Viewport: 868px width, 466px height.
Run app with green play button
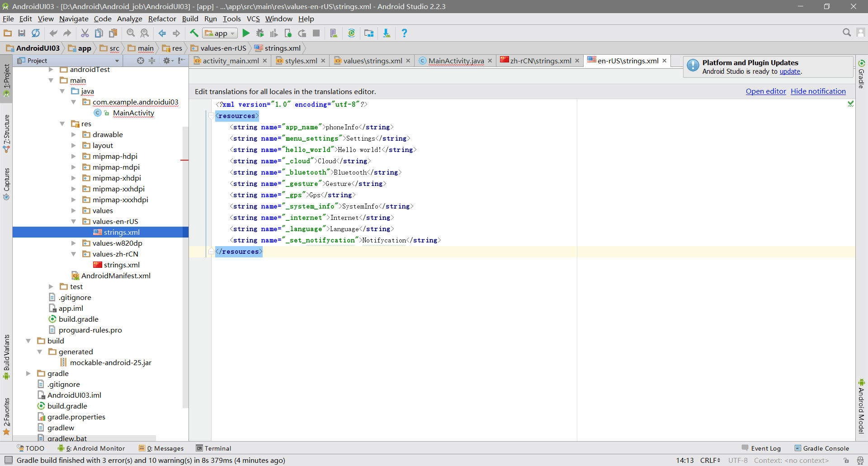point(246,33)
